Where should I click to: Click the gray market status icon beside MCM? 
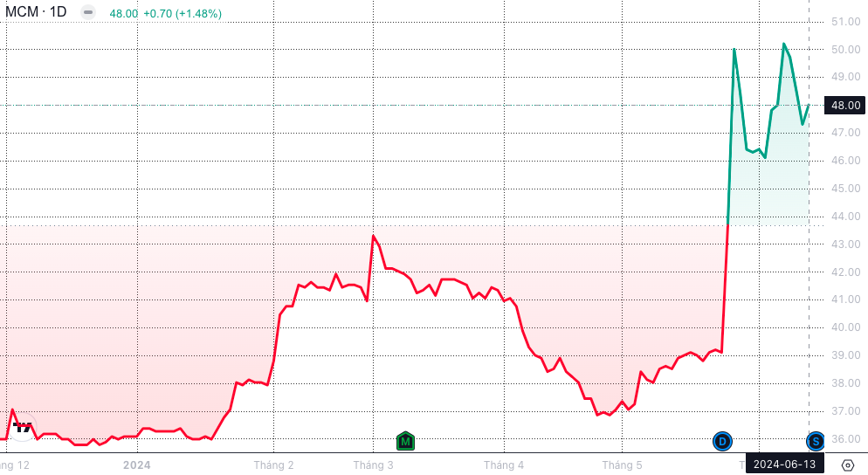point(86,12)
